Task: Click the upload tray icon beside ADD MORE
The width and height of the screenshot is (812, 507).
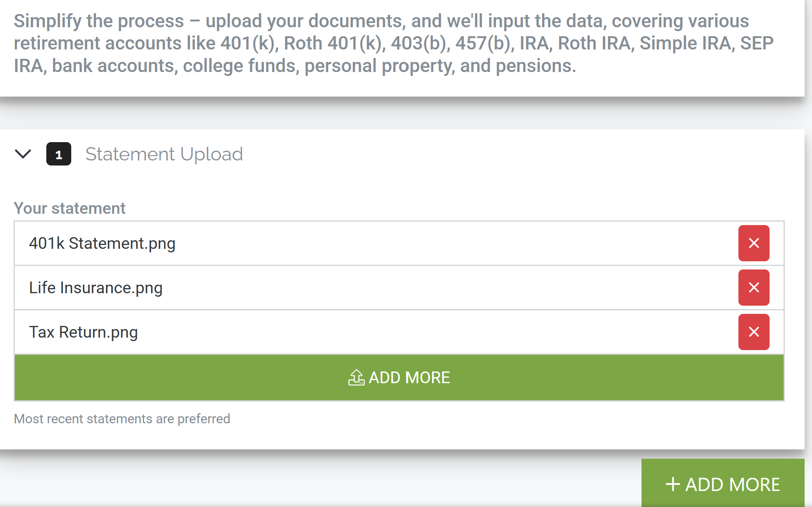Action: [356, 377]
